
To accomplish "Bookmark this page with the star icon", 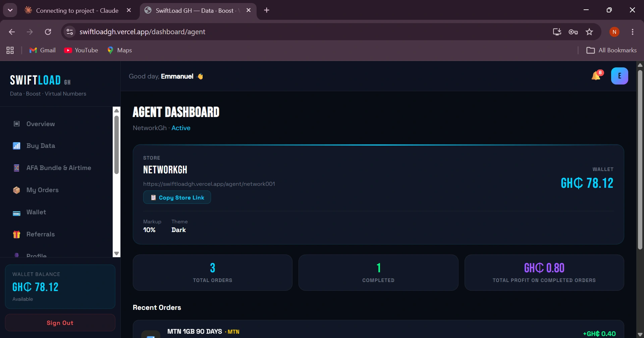I will [x=589, y=32].
